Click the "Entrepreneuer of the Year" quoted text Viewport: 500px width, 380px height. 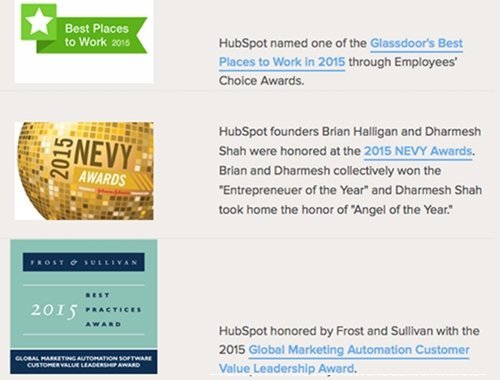(x=293, y=190)
